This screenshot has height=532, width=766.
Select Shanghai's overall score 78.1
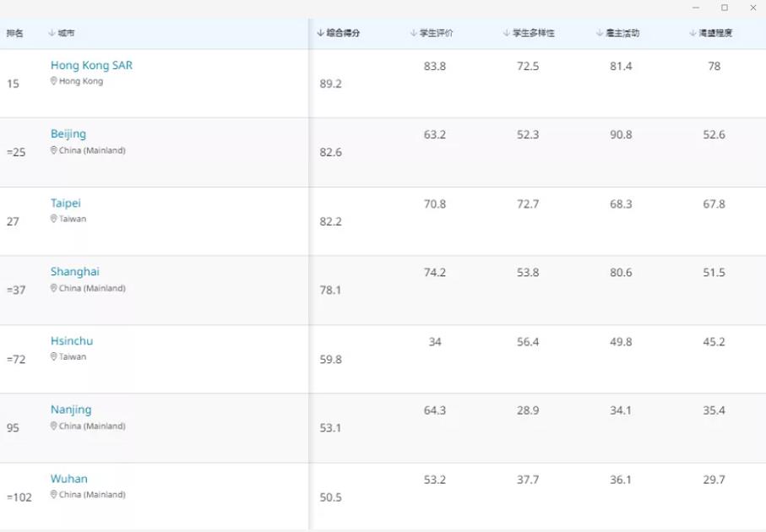pyautogui.click(x=331, y=290)
